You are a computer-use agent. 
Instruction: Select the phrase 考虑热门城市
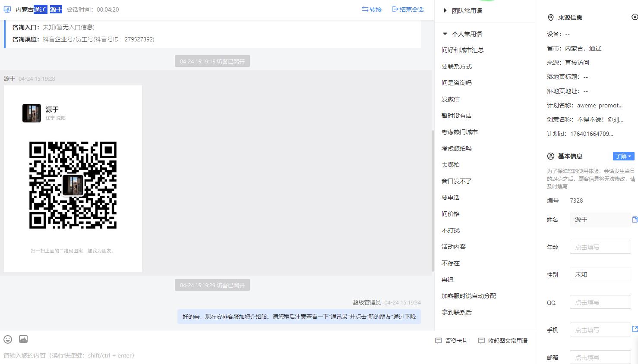(x=460, y=132)
